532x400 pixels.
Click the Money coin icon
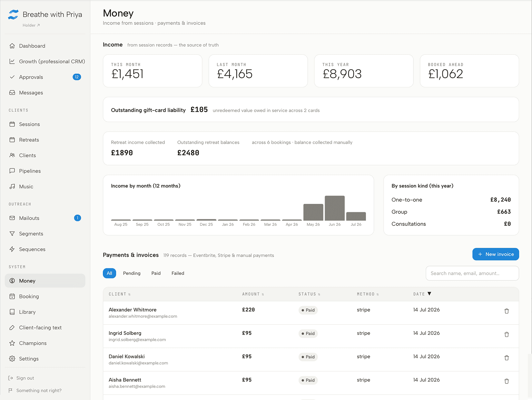12,281
